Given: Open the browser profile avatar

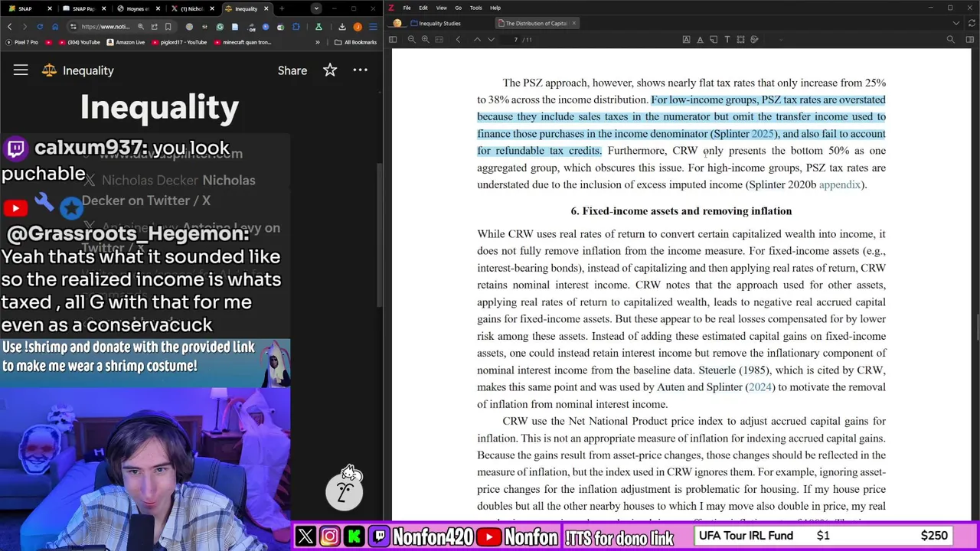Looking at the screenshot, I should tap(358, 27).
